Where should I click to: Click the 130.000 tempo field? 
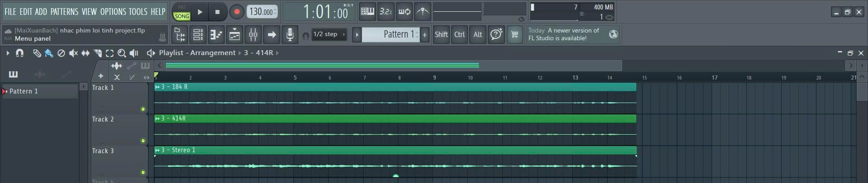point(262,12)
